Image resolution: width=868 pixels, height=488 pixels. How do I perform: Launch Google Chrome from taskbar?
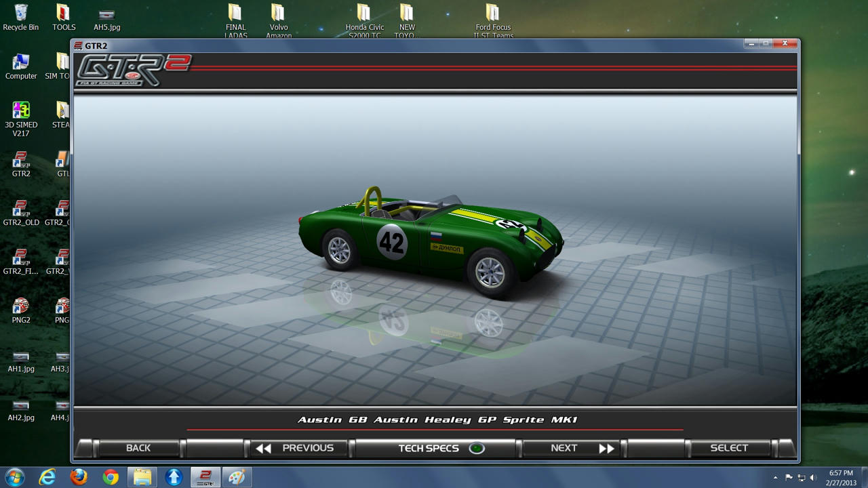click(x=111, y=477)
